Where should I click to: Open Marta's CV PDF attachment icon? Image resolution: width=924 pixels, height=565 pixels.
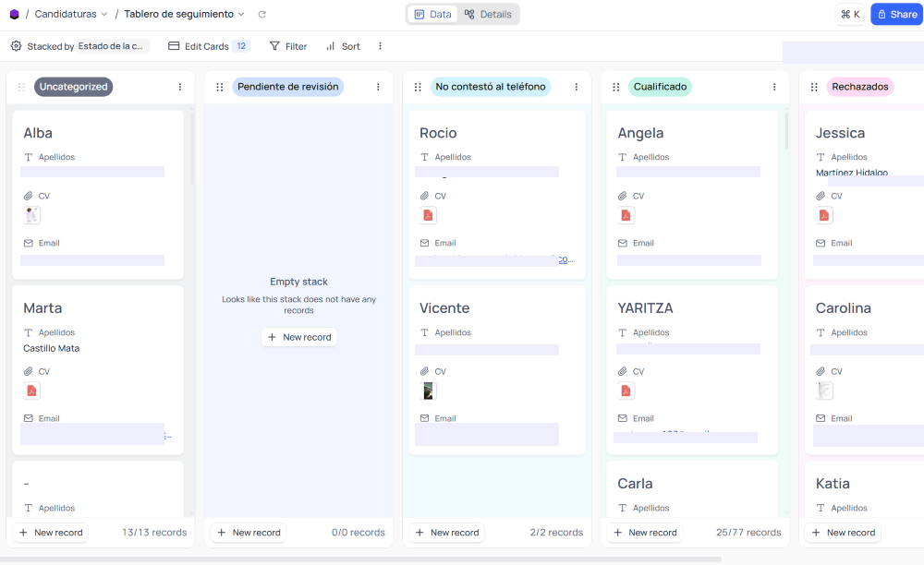[31, 391]
